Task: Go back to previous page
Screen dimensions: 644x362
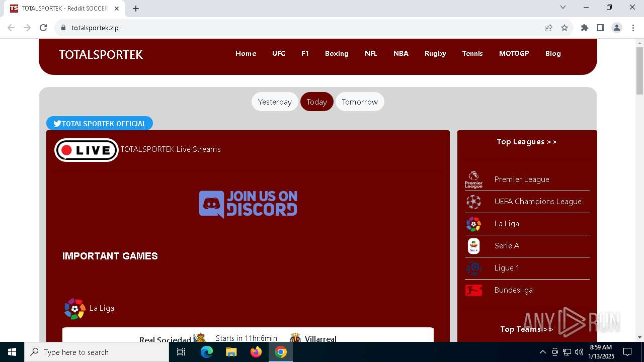Action: [11, 28]
